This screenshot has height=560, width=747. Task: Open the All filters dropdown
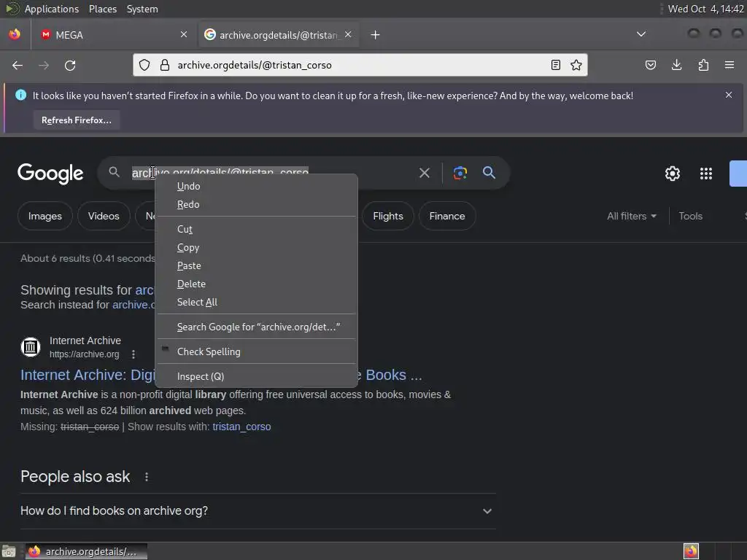coord(632,216)
